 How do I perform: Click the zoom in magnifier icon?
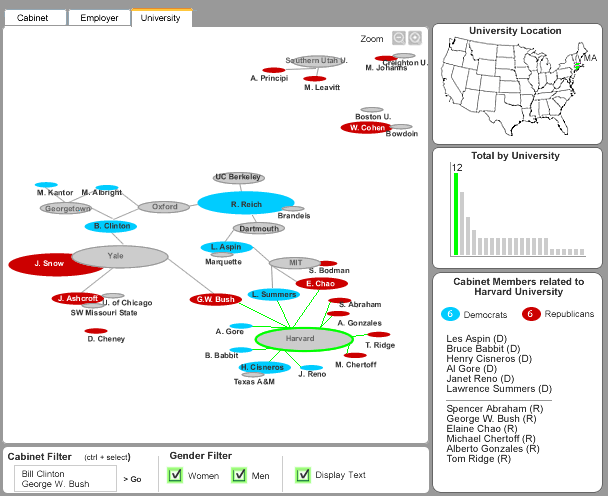[x=415, y=38]
